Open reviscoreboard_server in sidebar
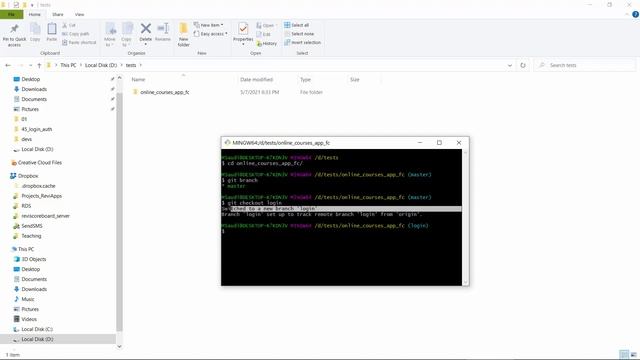640x360 pixels. coord(45,216)
